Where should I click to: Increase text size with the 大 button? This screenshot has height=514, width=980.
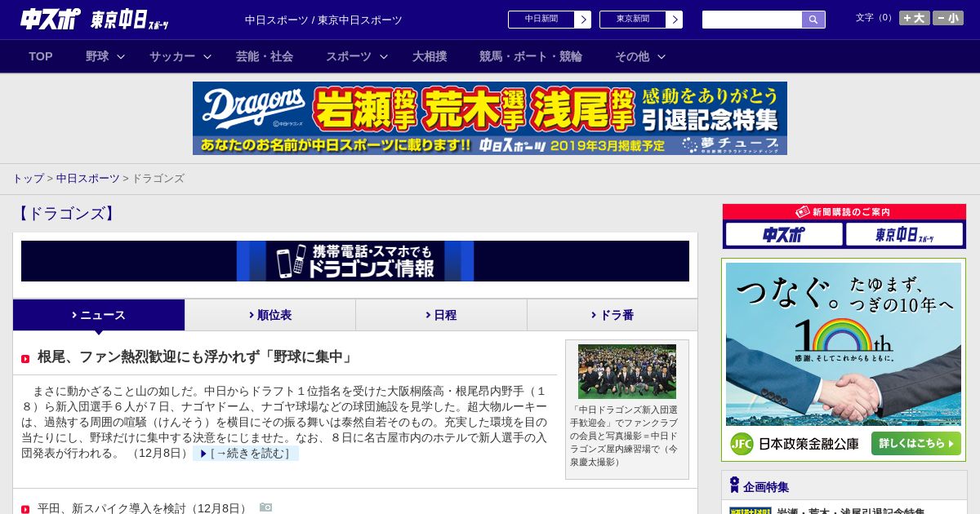tap(914, 18)
